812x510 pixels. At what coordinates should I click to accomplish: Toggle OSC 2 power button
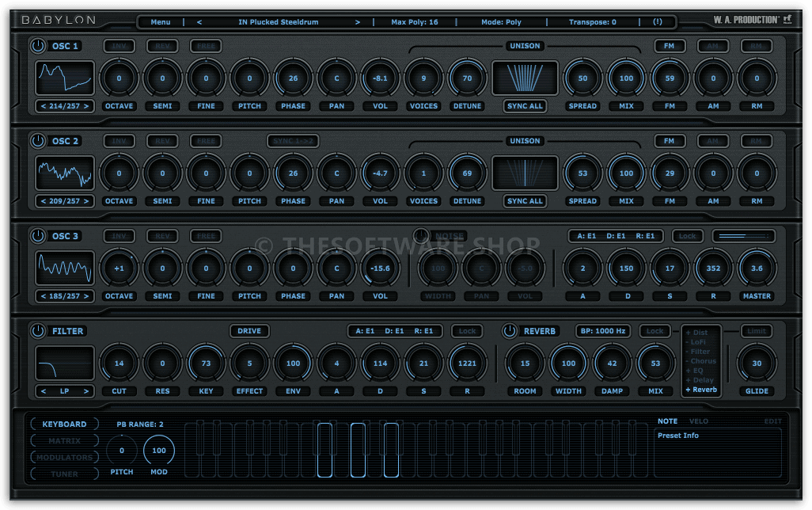click(x=38, y=140)
